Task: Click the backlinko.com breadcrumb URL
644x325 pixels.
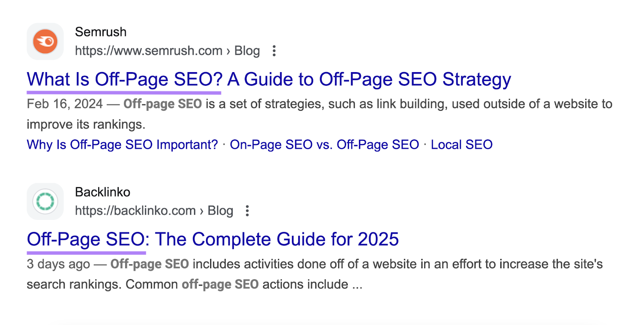Action: click(135, 210)
